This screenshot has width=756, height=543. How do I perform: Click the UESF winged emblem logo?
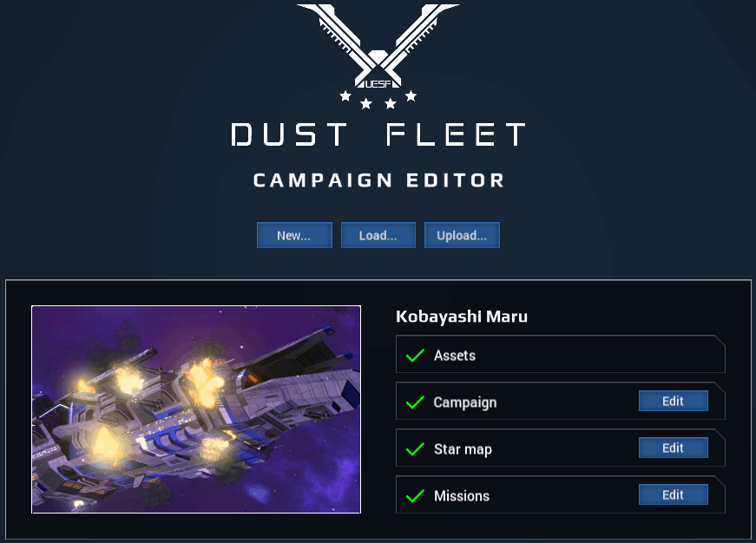pos(378,46)
